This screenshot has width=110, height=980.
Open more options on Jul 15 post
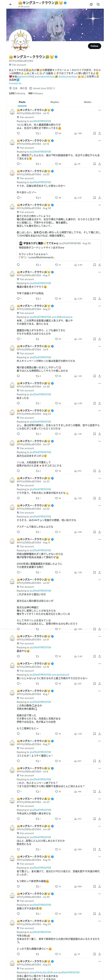pos(99,110)
